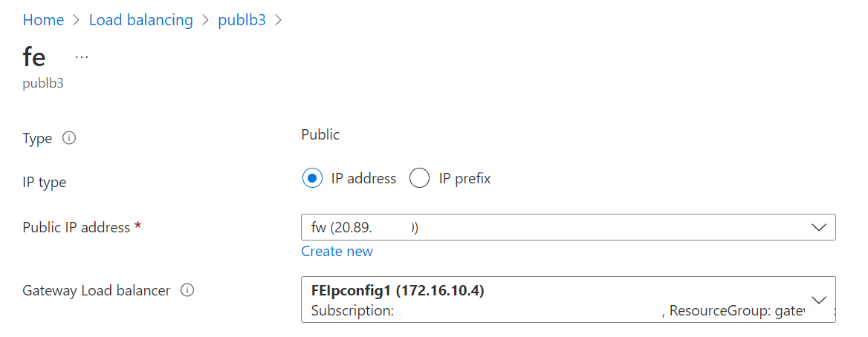Click the Public value beside Type
868x337 pixels.
coord(320,134)
